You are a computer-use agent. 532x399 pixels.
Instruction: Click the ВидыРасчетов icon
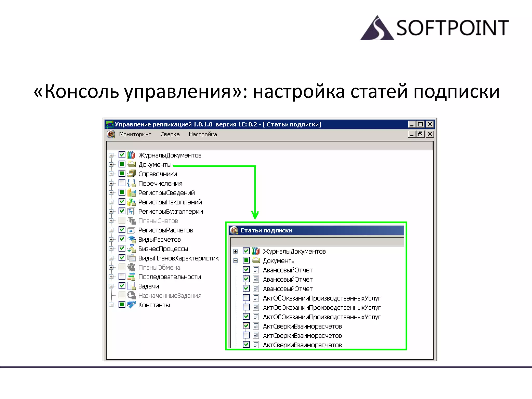tap(131, 239)
